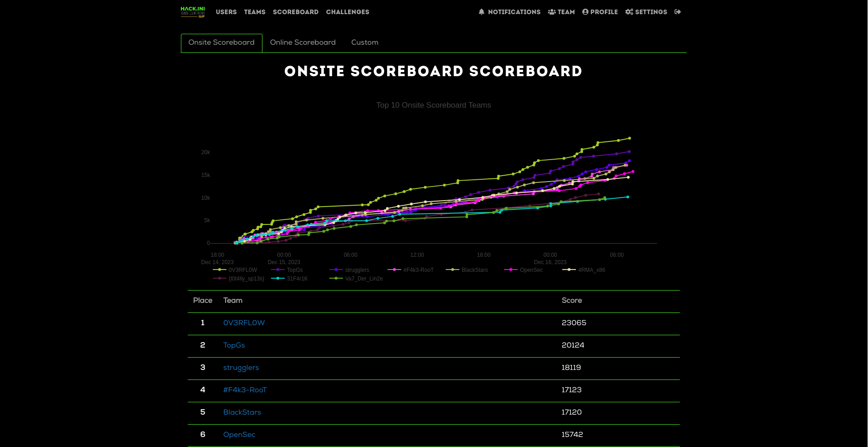The width and height of the screenshot is (868, 447).
Task: Toggle TopGs series in chart legend
Action: [287, 270]
